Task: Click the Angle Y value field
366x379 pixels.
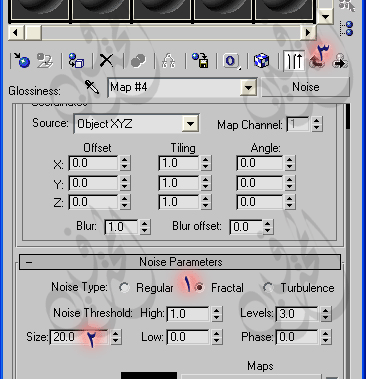Action: click(x=260, y=183)
